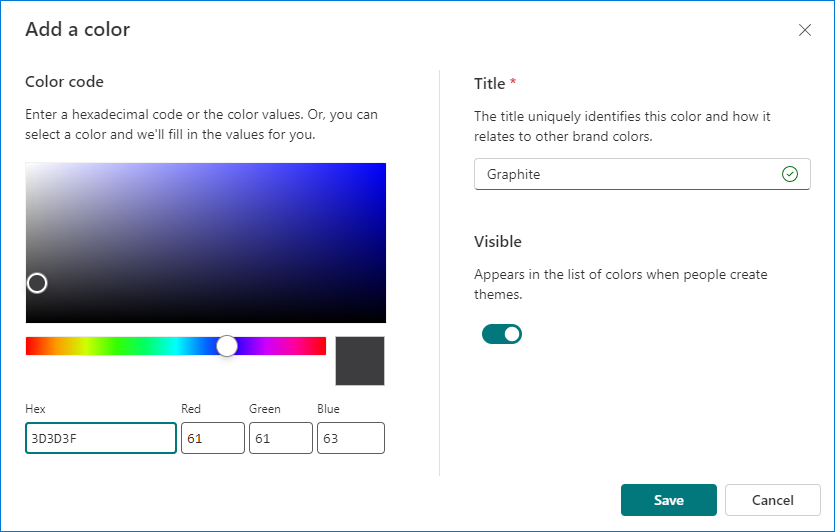Click the Graphite title text box
This screenshot has height=532, width=835.
642,174
